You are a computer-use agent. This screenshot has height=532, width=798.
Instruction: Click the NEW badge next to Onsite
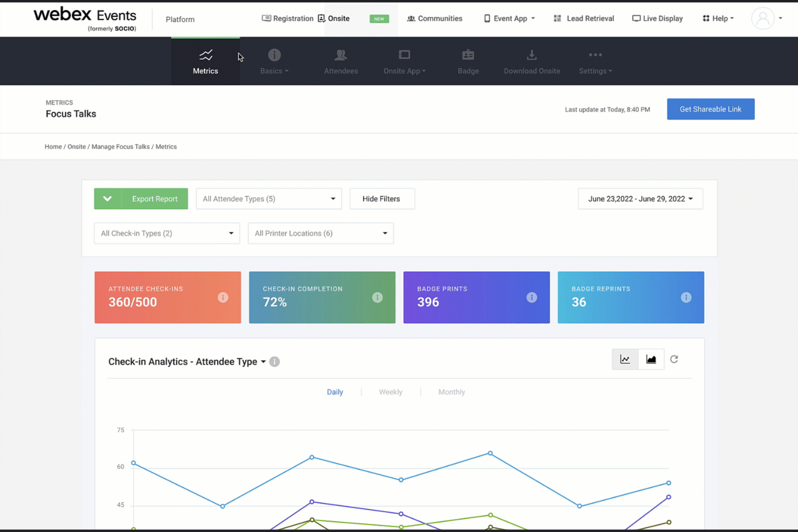(x=379, y=19)
